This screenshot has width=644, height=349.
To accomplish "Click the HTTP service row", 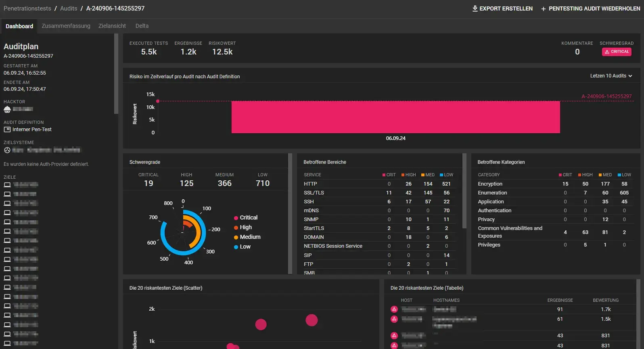I will [379, 184].
